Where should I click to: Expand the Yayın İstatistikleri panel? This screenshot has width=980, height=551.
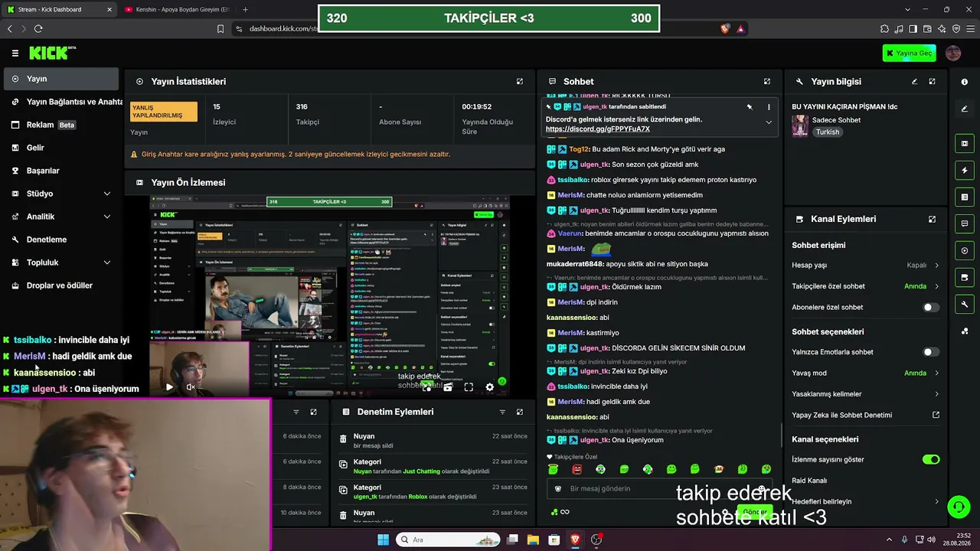520,81
